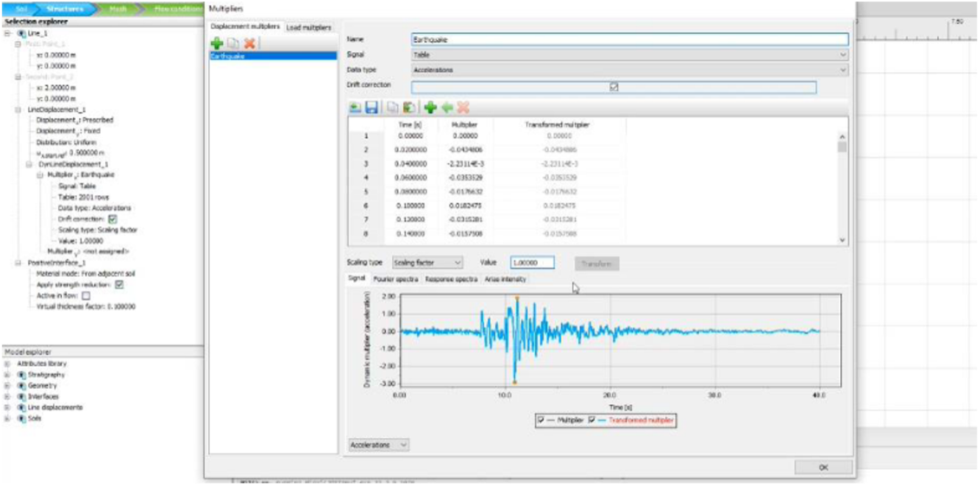
Task: Open table data from file icon
Action: 355,108
